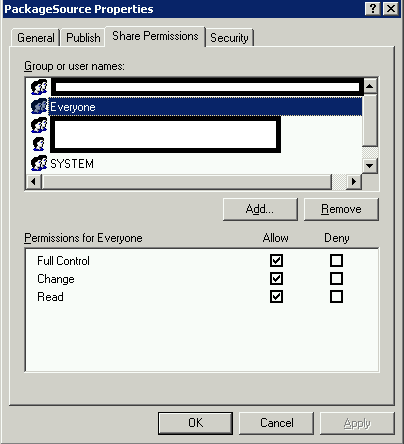The image size is (404, 444).
Task: Click the group icon next to Everyone
Action: pos(39,106)
